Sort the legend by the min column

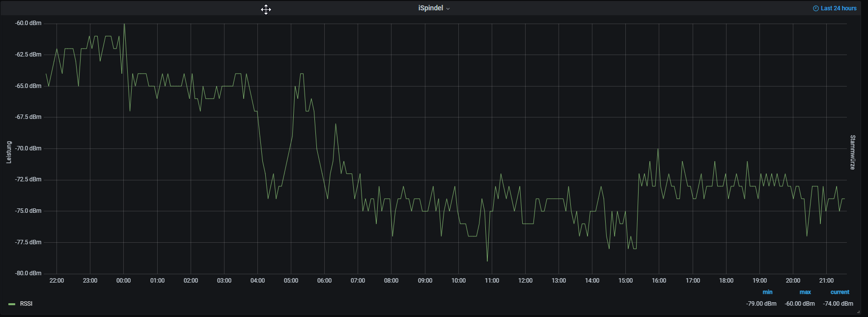(x=767, y=292)
